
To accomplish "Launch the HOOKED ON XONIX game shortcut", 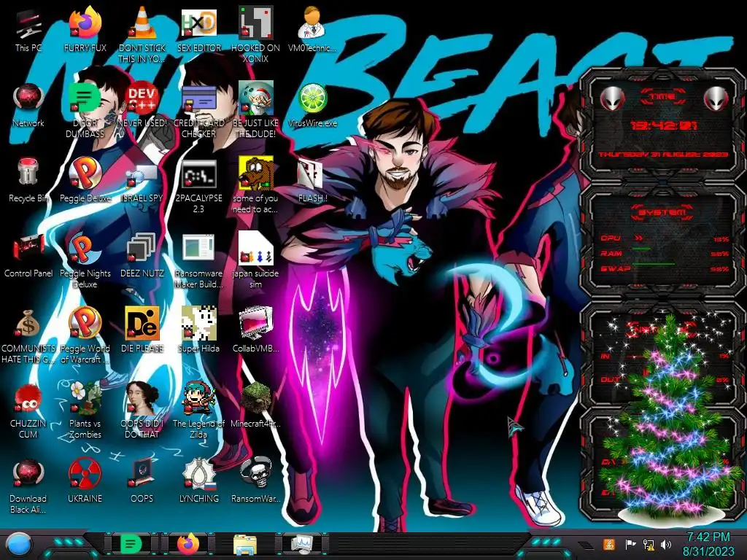I will (256, 34).
